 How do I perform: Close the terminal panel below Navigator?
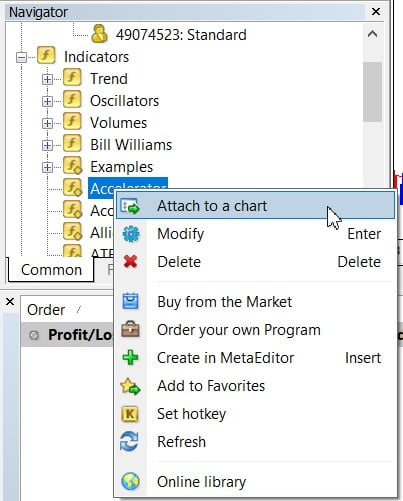coord(10,302)
